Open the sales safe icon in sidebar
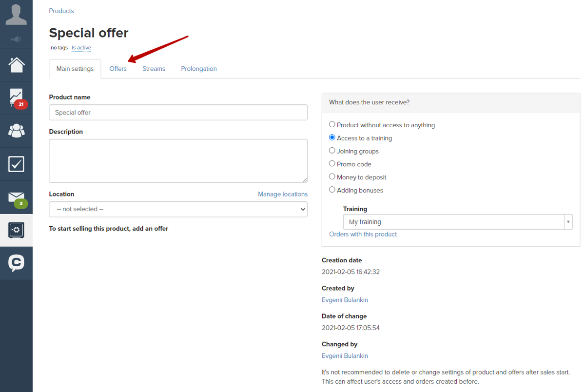This screenshot has width=585, height=392. pos(16,230)
